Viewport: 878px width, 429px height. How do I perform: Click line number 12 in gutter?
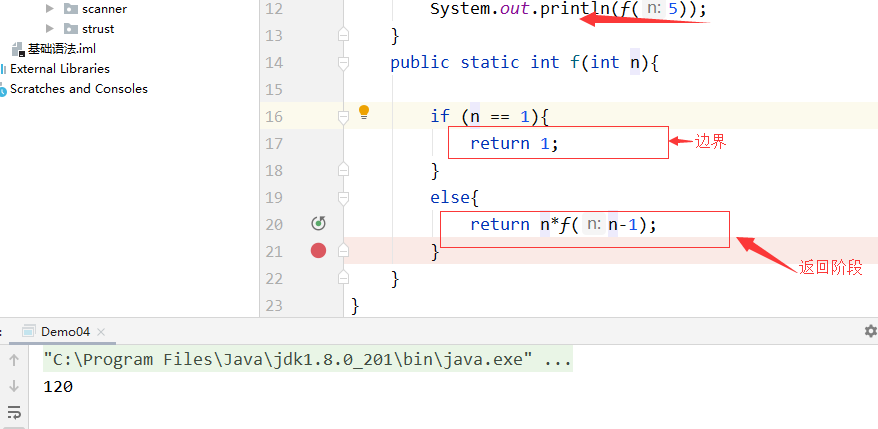click(274, 8)
